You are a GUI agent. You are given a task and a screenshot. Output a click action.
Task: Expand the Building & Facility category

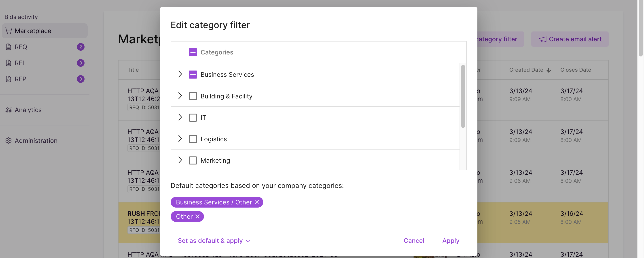pos(180,96)
